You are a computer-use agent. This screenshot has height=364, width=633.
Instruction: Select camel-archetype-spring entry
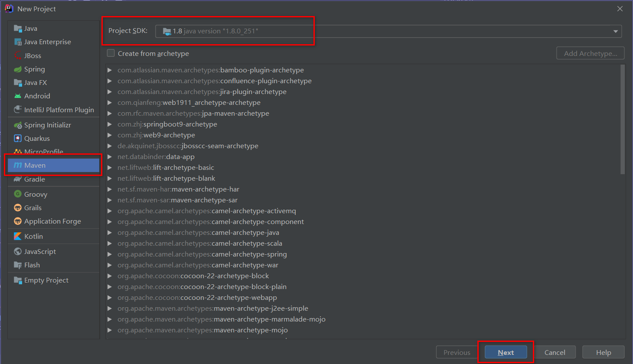(x=202, y=254)
